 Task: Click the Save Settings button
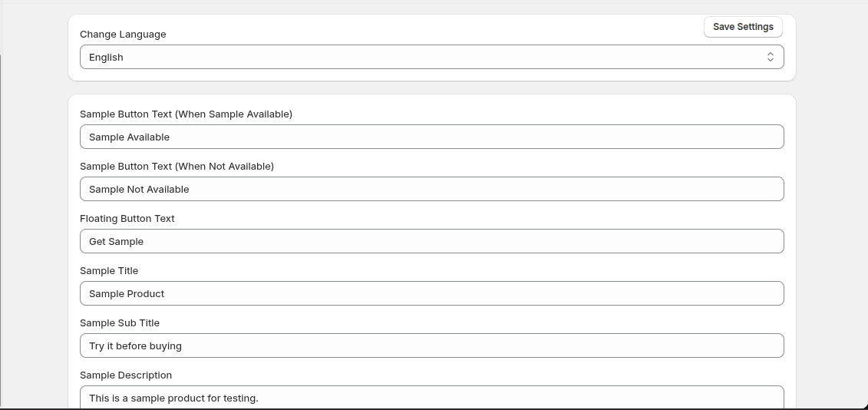pyautogui.click(x=743, y=27)
